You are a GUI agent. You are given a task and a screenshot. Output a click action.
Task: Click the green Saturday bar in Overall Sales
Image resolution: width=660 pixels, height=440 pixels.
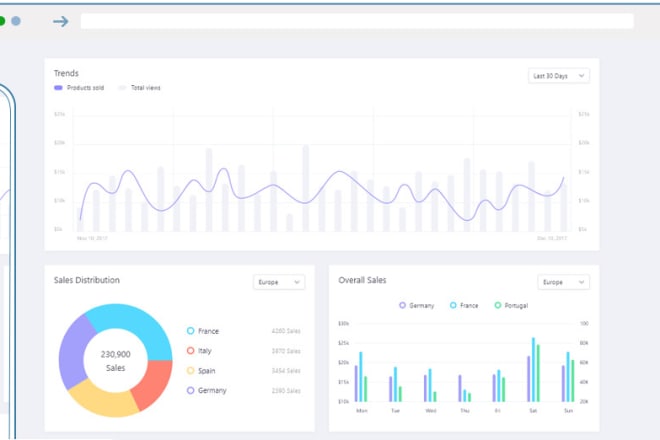538,373
